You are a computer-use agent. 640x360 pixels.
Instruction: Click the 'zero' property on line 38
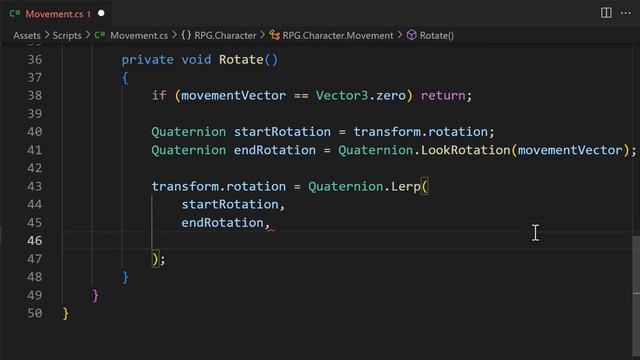391,96
